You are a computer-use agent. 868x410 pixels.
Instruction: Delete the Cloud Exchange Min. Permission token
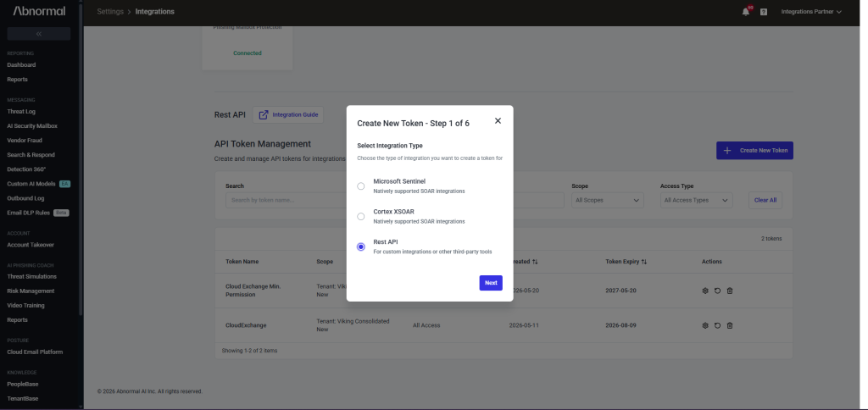pyautogui.click(x=730, y=291)
